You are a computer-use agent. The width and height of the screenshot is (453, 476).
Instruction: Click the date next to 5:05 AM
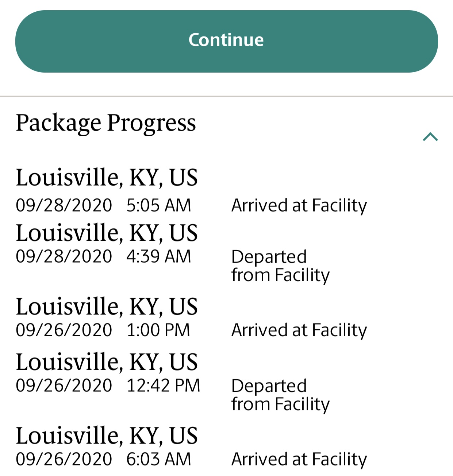pyautogui.click(x=64, y=205)
